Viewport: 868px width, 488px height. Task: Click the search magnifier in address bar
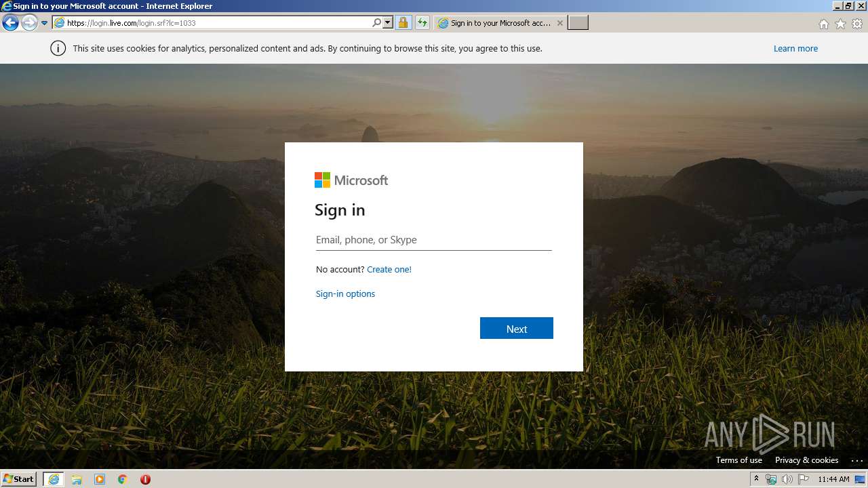[377, 23]
